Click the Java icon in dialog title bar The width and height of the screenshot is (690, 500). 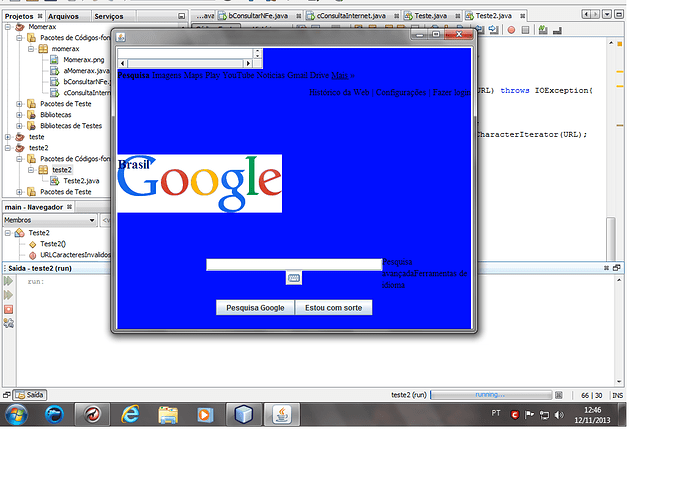[121, 37]
